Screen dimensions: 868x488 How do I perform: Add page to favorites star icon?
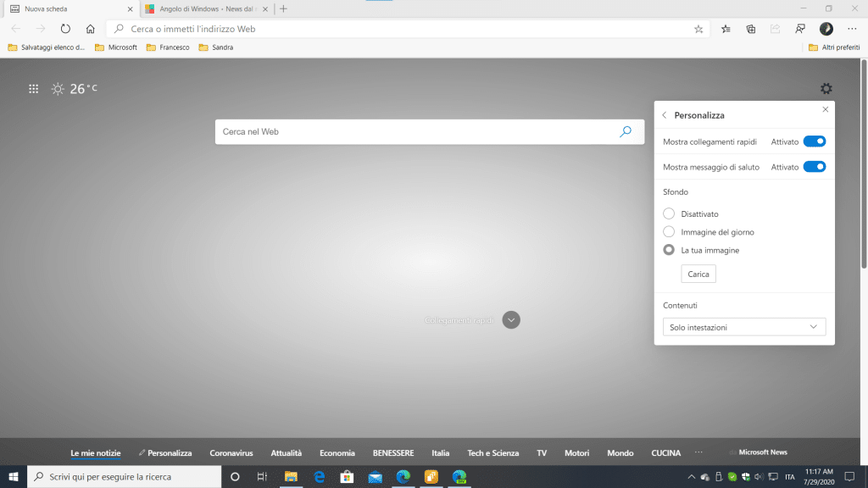[x=698, y=29]
